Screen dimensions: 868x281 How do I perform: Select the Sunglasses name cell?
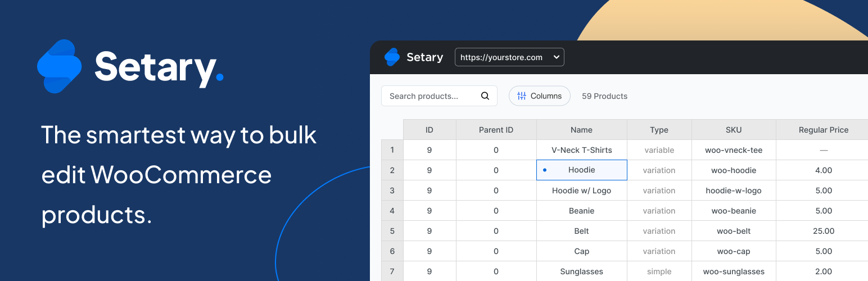click(581, 271)
